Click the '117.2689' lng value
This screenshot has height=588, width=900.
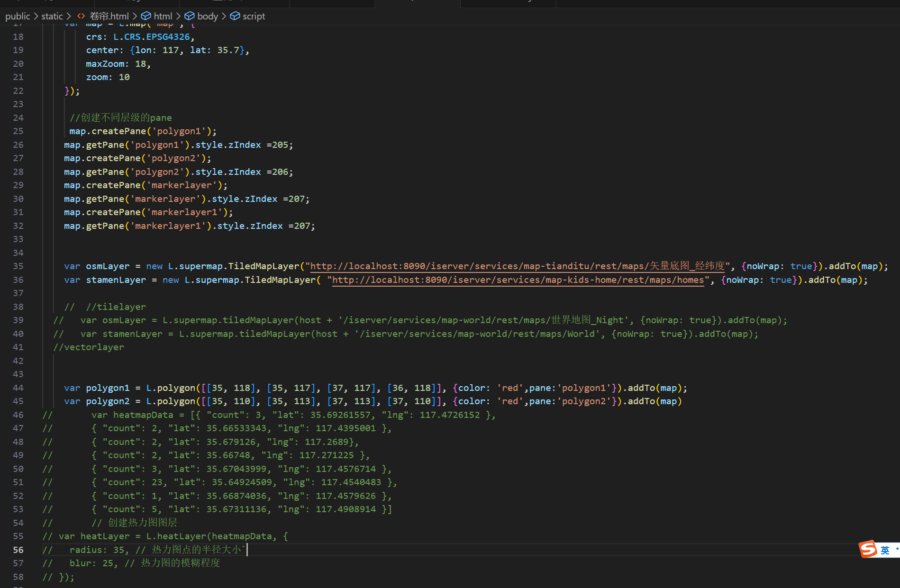(327, 442)
